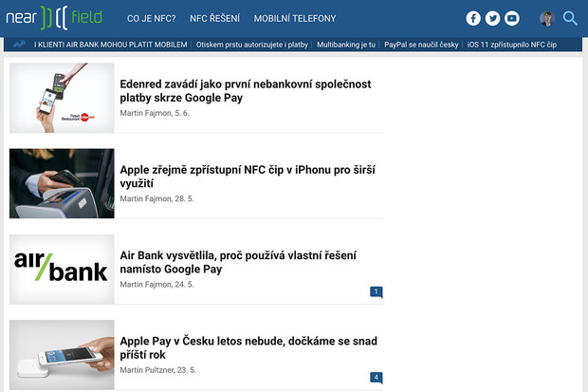Click byline Martin Fajmon, 5. 6.
The width and height of the screenshot is (588, 392).
(155, 113)
